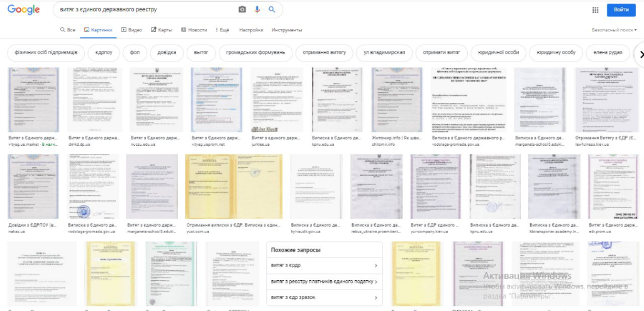Click the magnifier search button
This screenshot has height=311, width=644.
coord(272,10)
